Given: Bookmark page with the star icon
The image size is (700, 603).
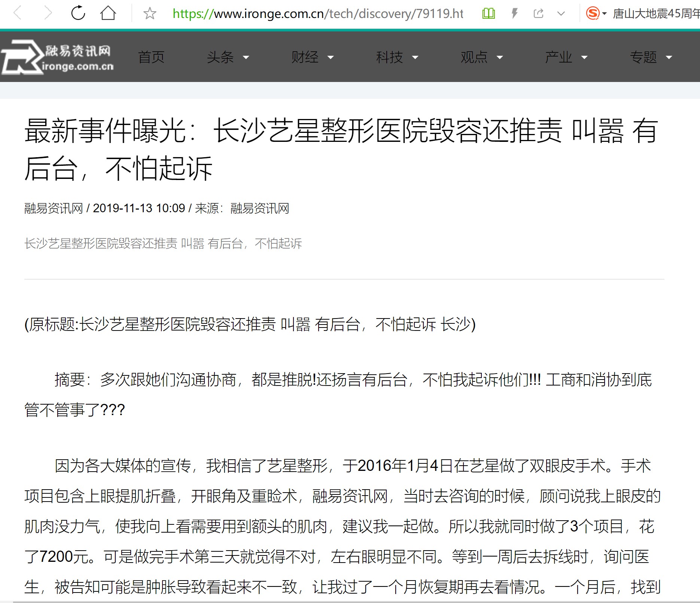Looking at the screenshot, I should click(150, 14).
